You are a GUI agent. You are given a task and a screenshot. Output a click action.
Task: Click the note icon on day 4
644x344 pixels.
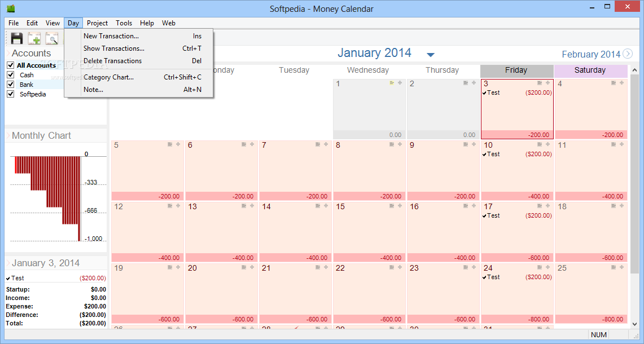tap(614, 83)
